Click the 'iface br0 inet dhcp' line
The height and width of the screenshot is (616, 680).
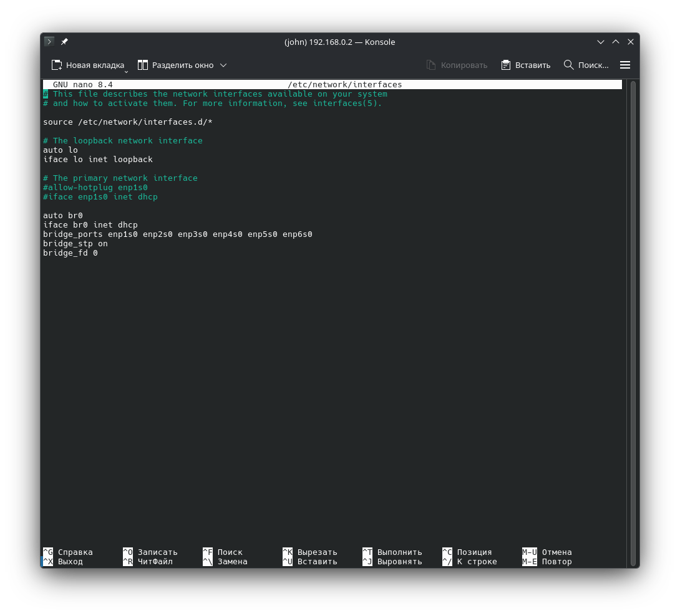[x=90, y=224]
